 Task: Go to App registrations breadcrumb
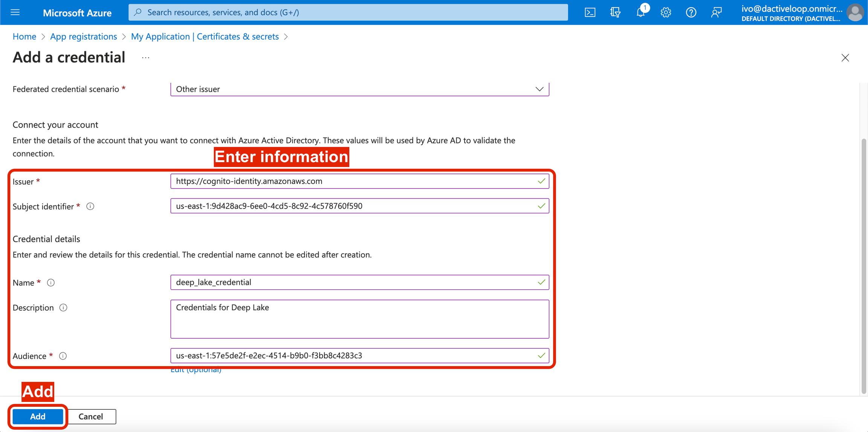click(83, 37)
